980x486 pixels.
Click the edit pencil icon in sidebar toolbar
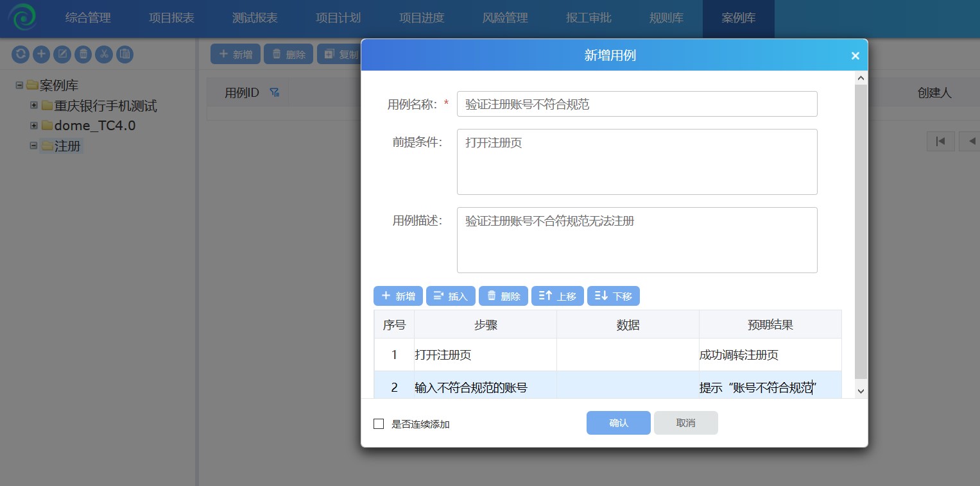click(62, 54)
